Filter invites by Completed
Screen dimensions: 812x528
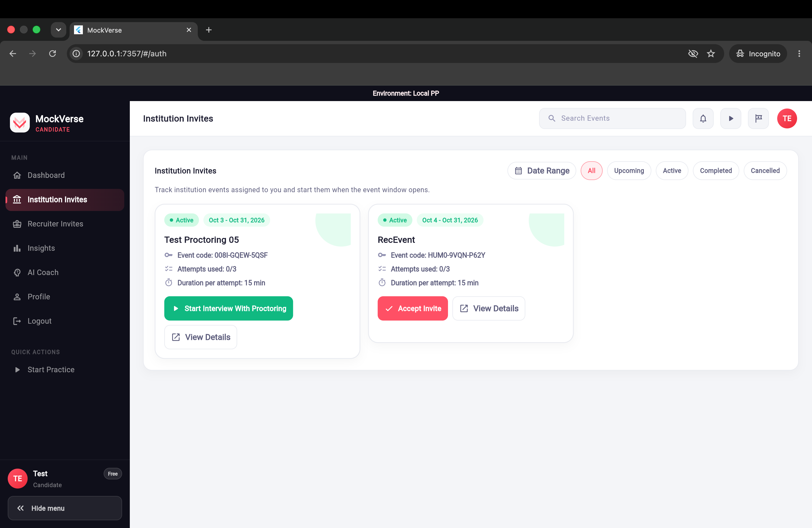pos(716,171)
